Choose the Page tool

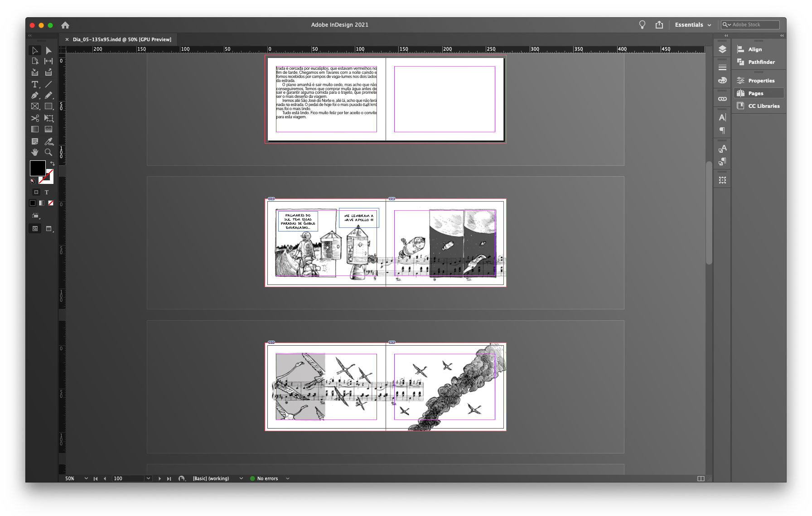35,61
